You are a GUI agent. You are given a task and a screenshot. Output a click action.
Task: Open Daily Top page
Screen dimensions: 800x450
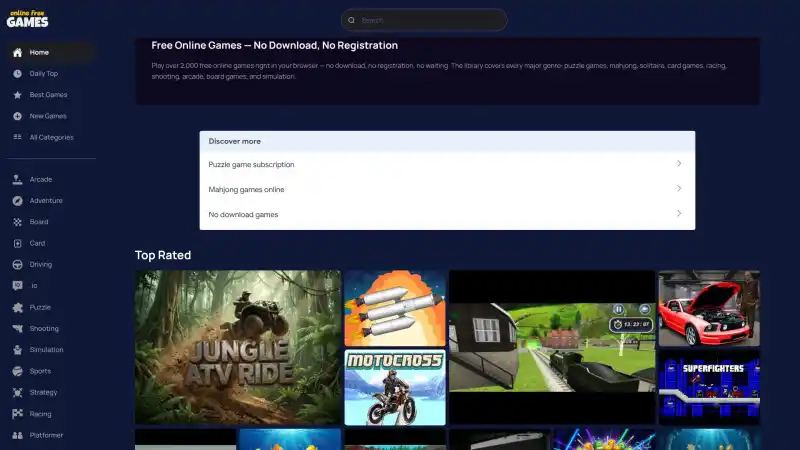tap(51, 73)
